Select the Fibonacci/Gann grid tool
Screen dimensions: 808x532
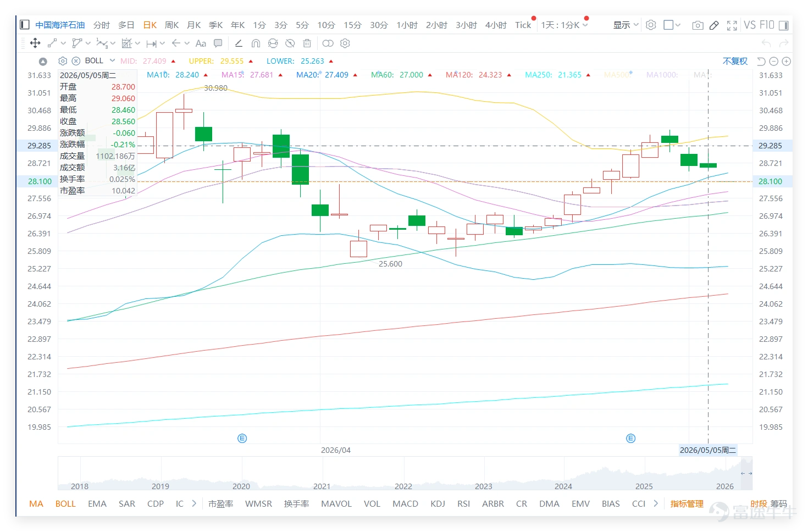127,43
